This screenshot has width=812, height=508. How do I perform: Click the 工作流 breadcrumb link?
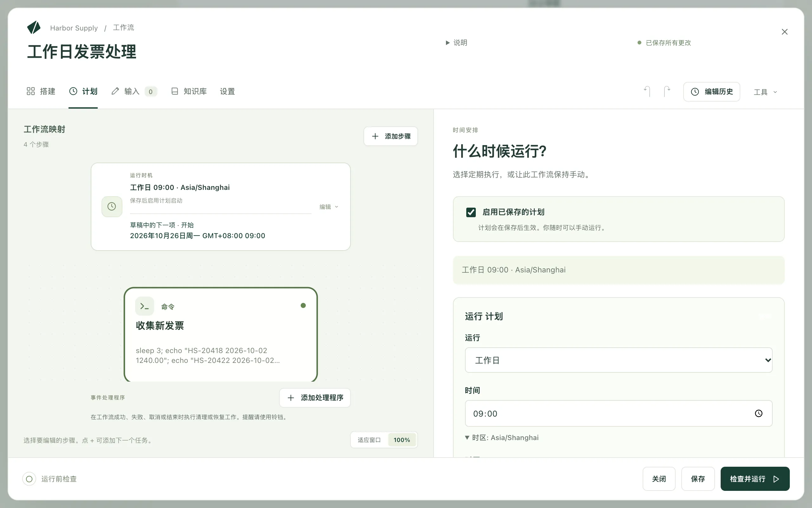pyautogui.click(x=123, y=28)
